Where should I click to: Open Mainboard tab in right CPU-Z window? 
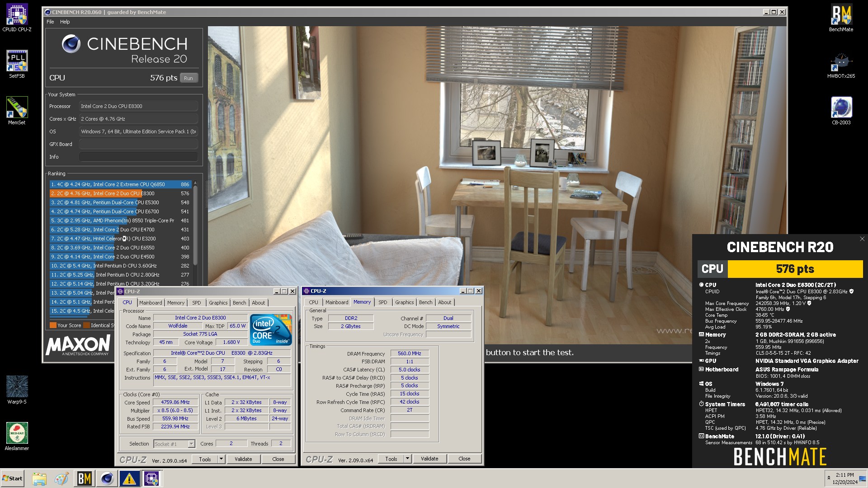pos(337,302)
